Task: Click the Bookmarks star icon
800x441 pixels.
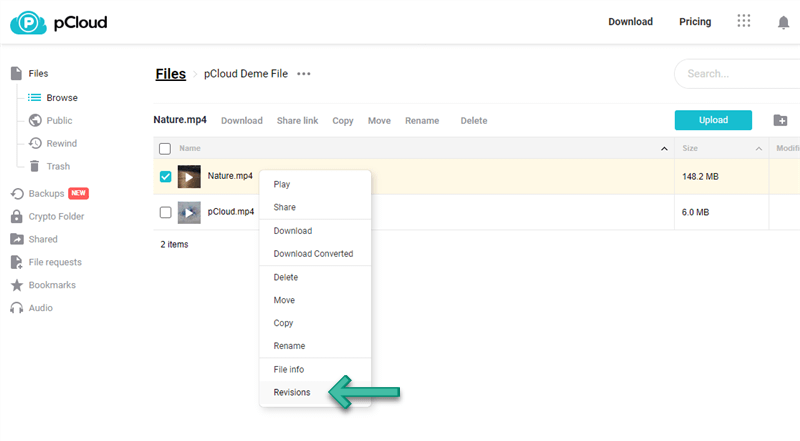Action: click(x=17, y=285)
